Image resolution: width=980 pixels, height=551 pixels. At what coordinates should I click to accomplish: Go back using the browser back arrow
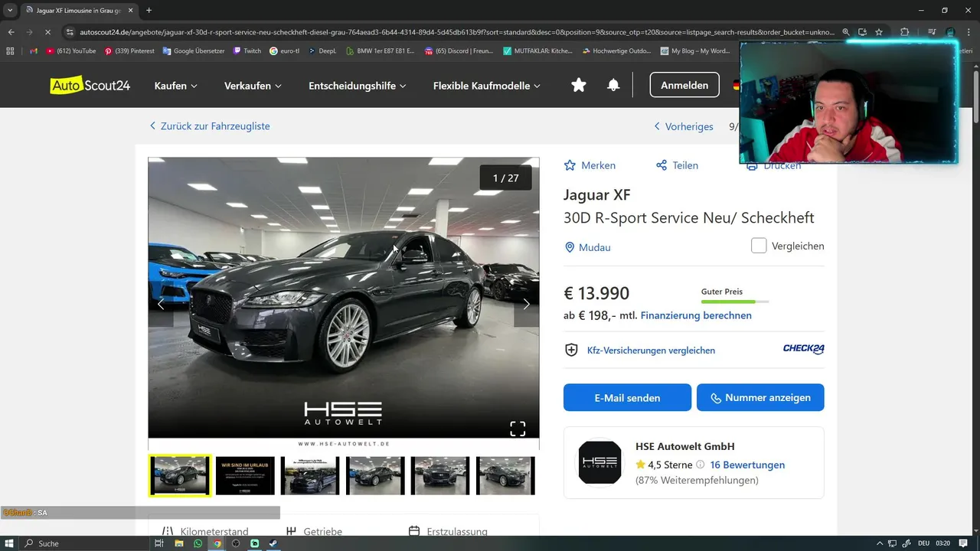[11, 32]
